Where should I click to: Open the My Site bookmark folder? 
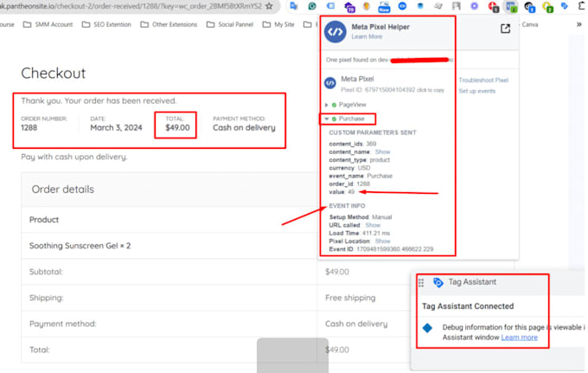pyautogui.click(x=278, y=24)
